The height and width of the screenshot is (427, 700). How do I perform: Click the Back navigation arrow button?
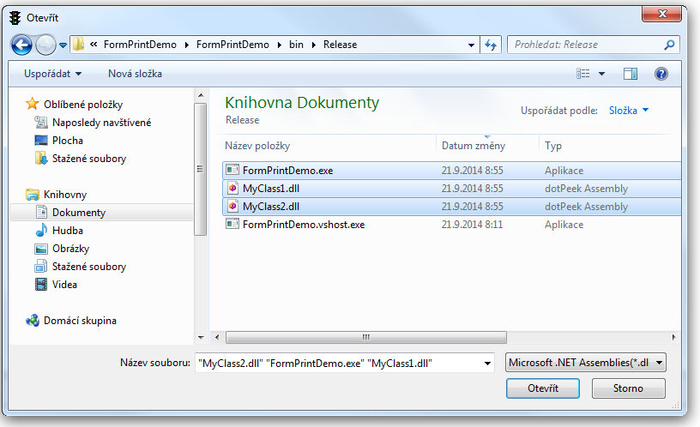point(22,45)
